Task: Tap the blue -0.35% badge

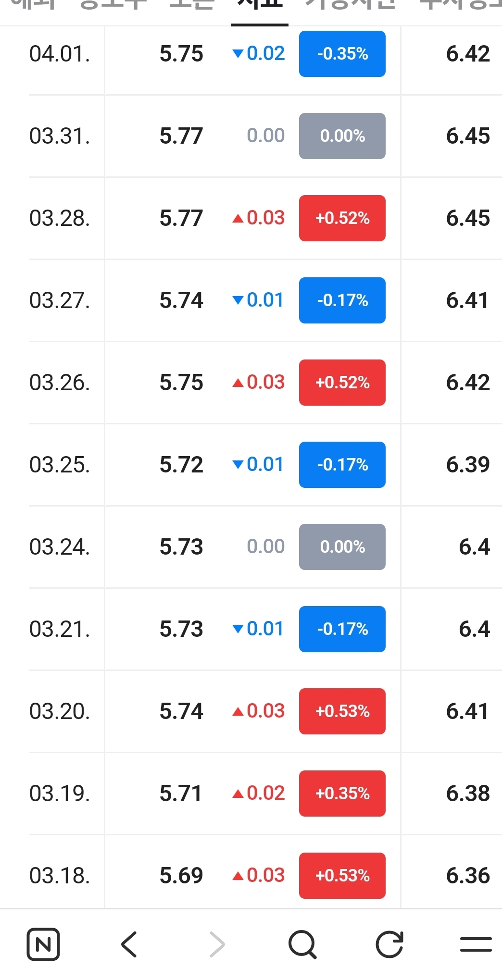Action: point(342,54)
